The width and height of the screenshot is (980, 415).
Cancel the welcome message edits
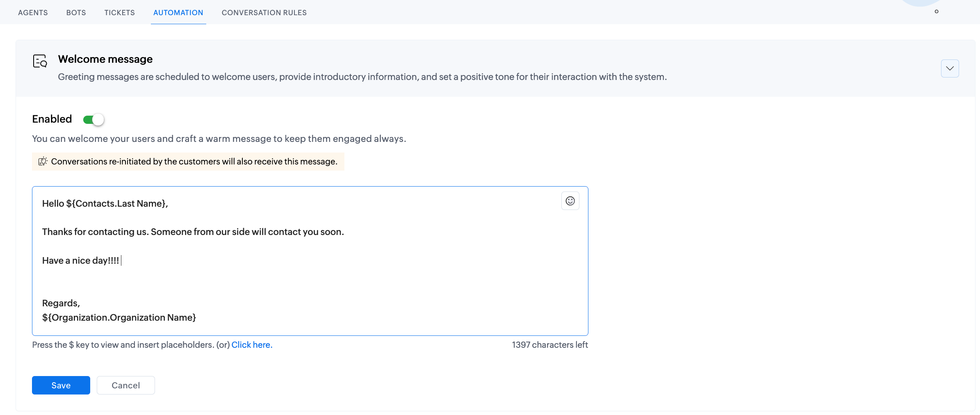click(125, 385)
